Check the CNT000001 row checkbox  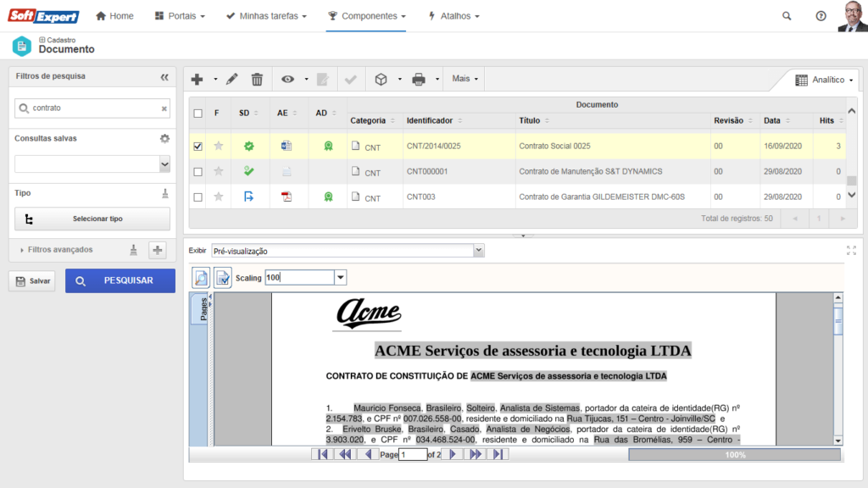click(x=198, y=172)
